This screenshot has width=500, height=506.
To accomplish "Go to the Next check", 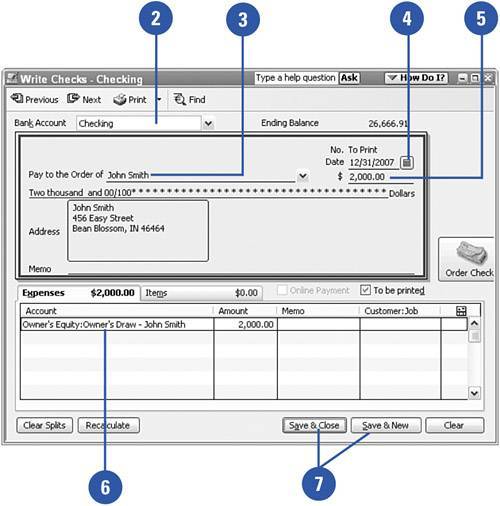I will tap(84, 99).
